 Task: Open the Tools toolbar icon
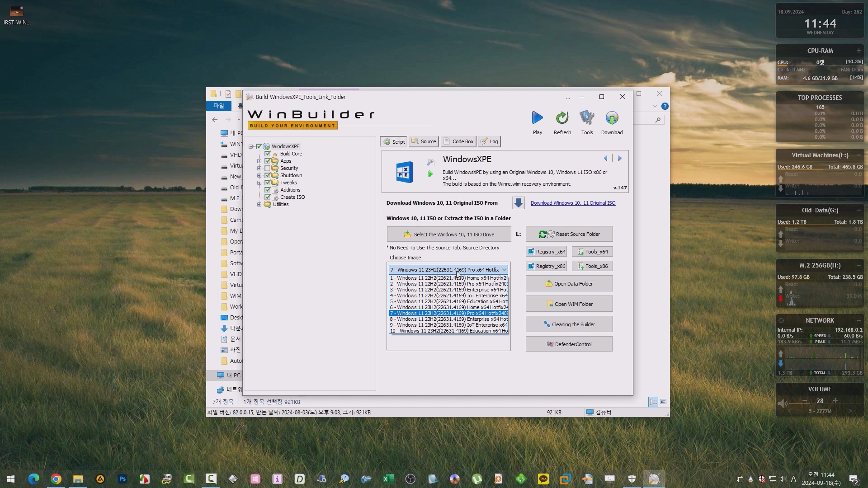click(587, 118)
